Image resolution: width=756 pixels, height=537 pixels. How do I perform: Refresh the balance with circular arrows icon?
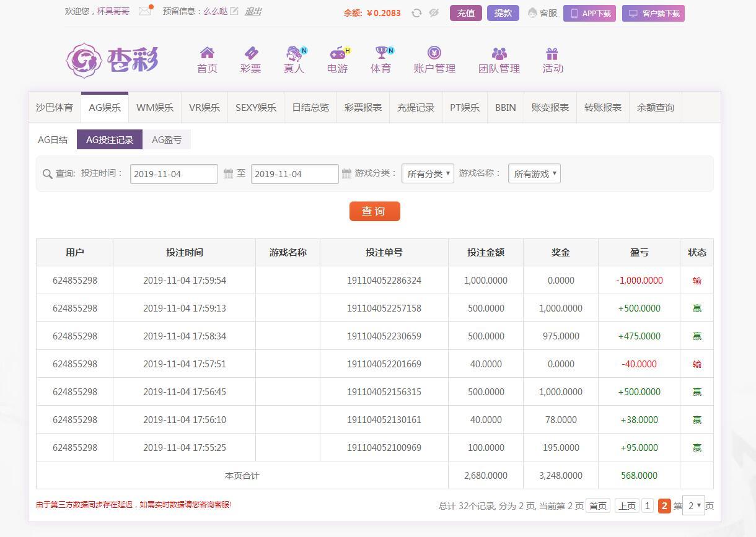[416, 13]
